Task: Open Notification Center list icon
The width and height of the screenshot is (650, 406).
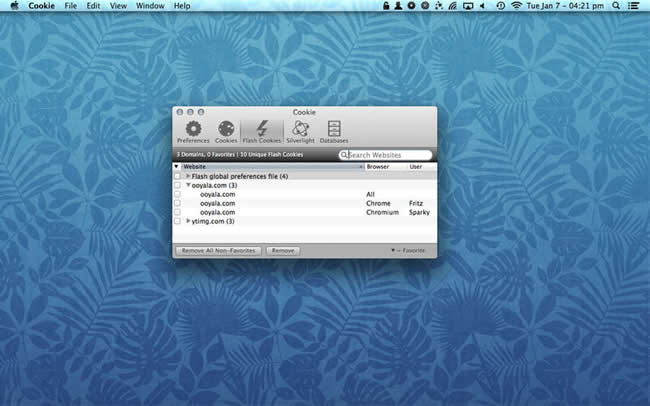Action: 634,6
